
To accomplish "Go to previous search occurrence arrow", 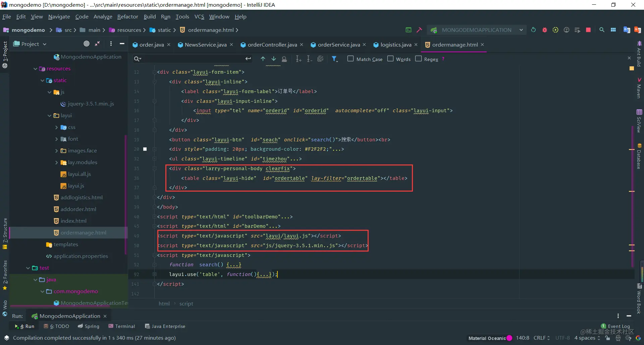I will point(263,59).
